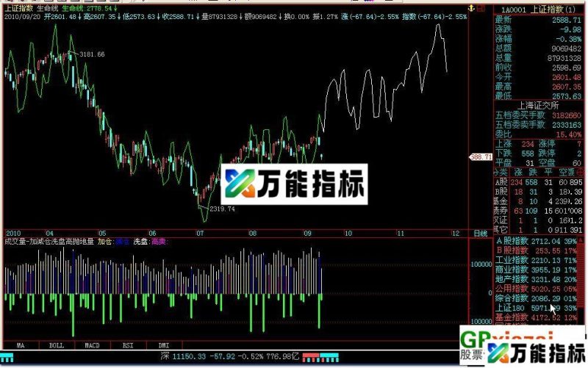Select the 地产指数 row
This screenshot has height=368, width=588.
coord(538,279)
